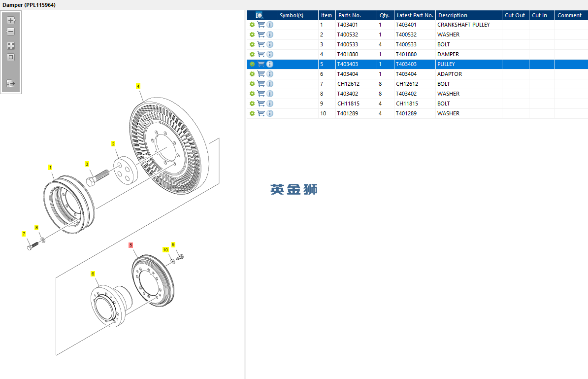Click the four-squares view icon in the diagram toolbar
The width and height of the screenshot is (588, 379).
(x=11, y=46)
